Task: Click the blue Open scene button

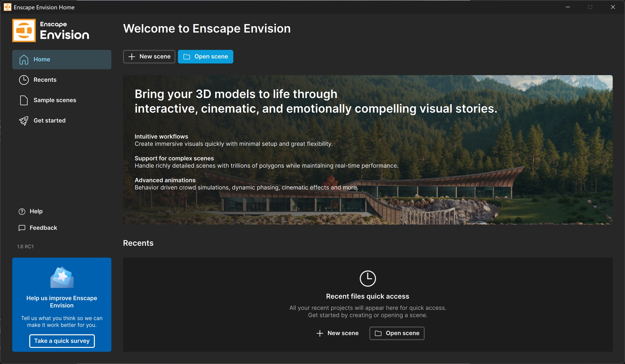Action: tap(205, 56)
